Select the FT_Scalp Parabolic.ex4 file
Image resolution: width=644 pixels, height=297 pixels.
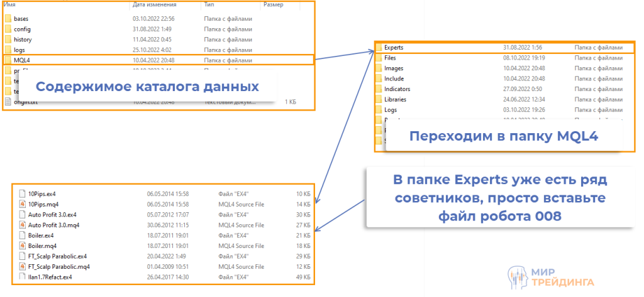58,256
